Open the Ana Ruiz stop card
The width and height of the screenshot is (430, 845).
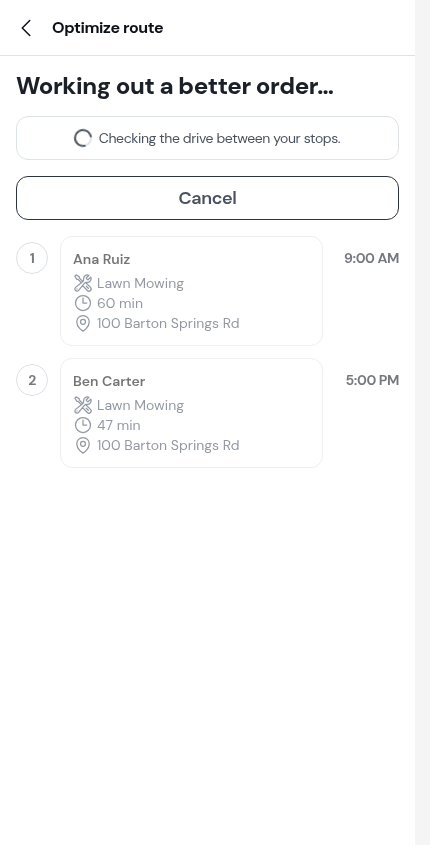pyautogui.click(x=191, y=291)
